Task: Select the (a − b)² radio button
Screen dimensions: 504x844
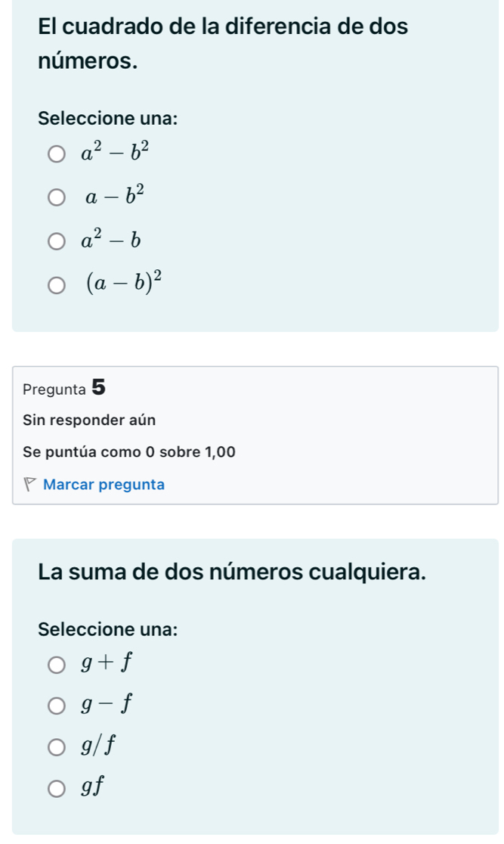Action: [57, 286]
